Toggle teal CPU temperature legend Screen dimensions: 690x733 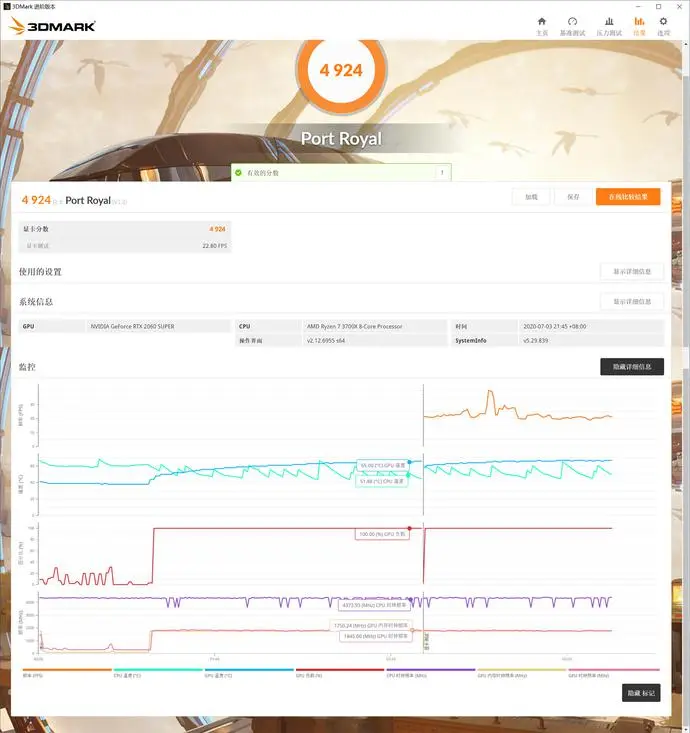[158, 673]
